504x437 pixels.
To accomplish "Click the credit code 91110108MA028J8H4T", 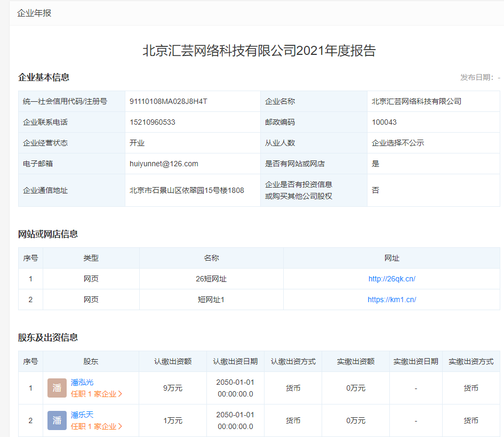I will click(x=169, y=101).
